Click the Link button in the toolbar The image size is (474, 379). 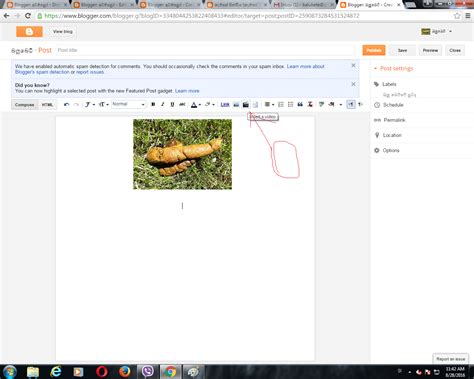click(x=225, y=105)
